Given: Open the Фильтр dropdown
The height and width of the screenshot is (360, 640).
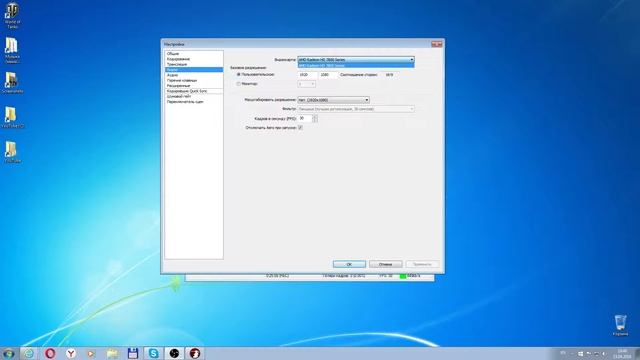Looking at the screenshot, I should (356, 109).
